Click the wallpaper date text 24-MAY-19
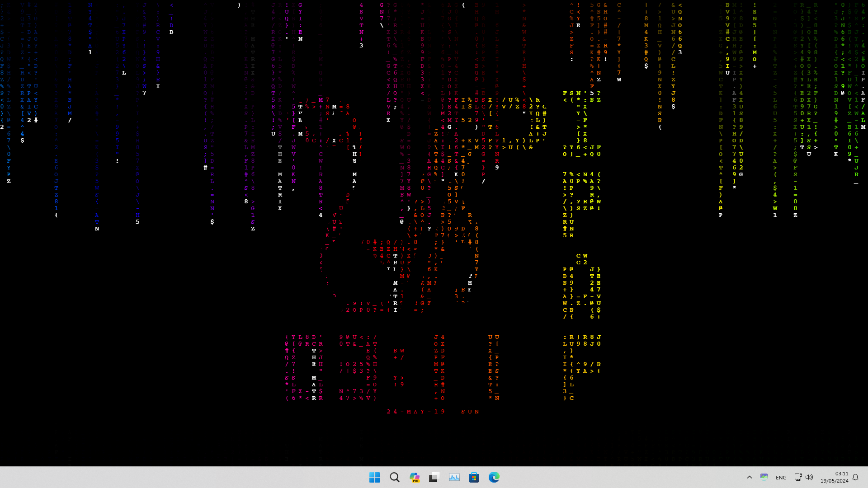 416,412
